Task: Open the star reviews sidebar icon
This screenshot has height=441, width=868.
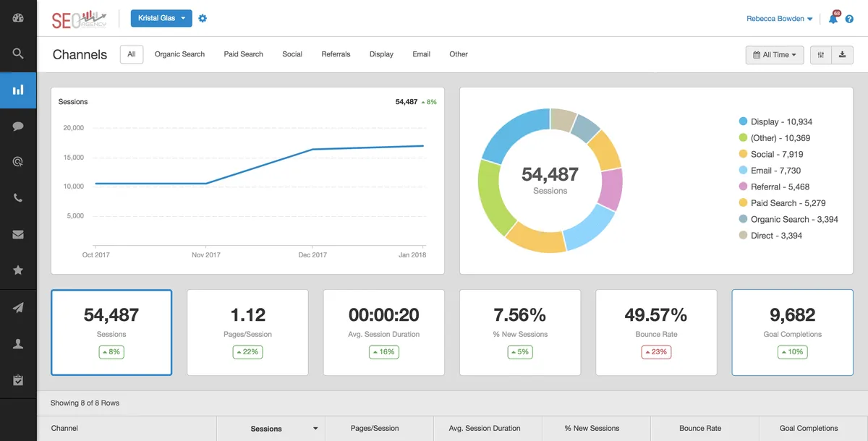Action: [x=18, y=270]
